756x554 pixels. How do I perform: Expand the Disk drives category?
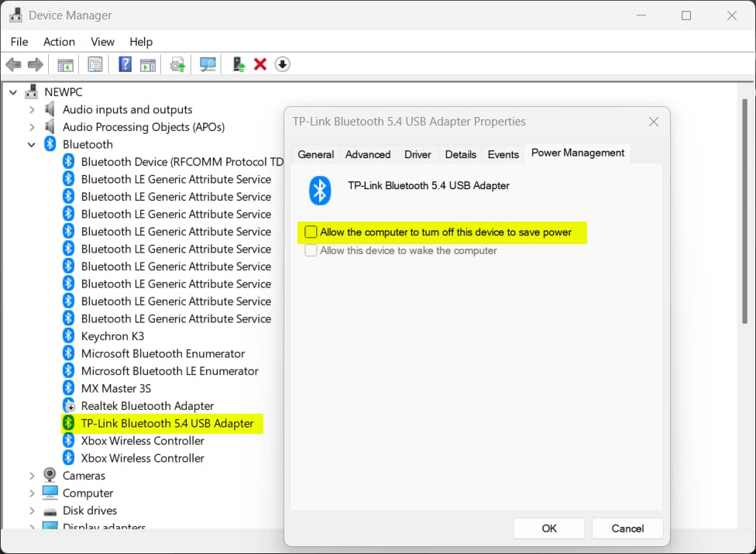point(32,511)
